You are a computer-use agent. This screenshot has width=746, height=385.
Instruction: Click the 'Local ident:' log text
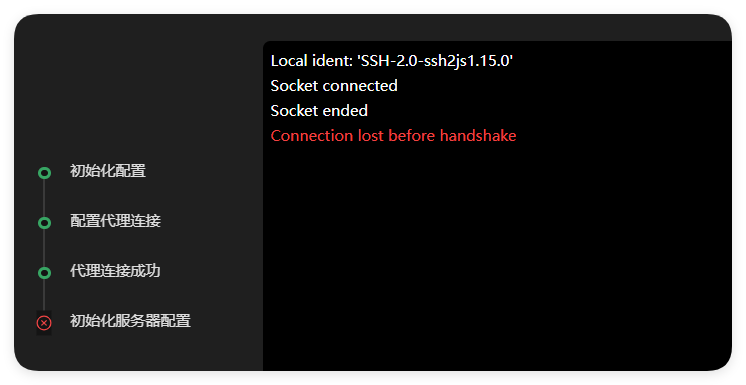pos(312,61)
